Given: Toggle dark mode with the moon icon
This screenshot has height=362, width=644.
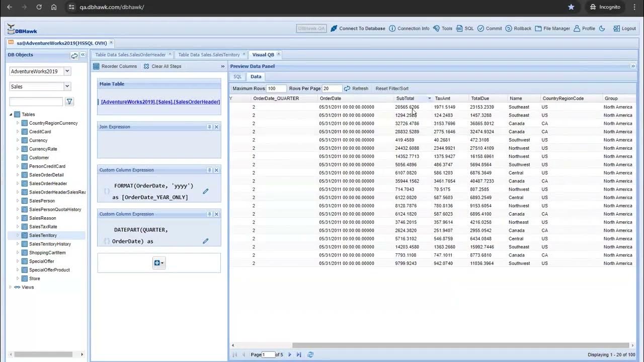Looking at the screenshot, I should point(602,29).
